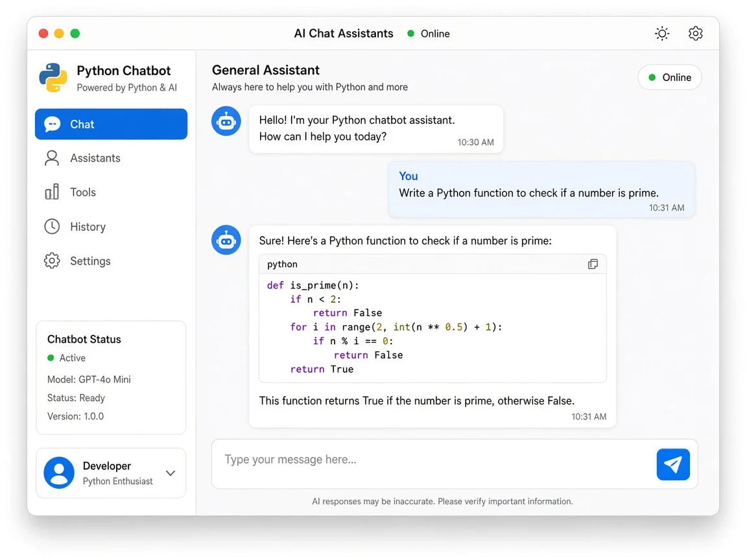747x560 pixels.
Task: Click the green maximize window button
Action: tap(75, 33)
